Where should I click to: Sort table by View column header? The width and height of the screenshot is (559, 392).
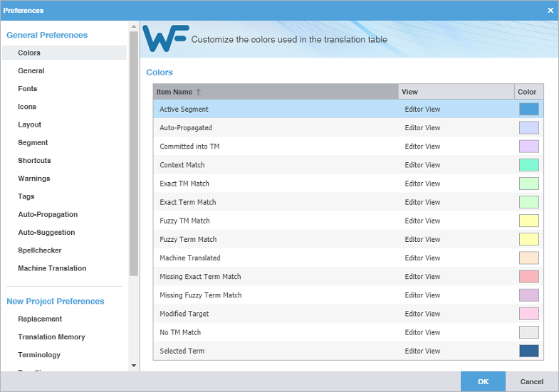[456, 92]
